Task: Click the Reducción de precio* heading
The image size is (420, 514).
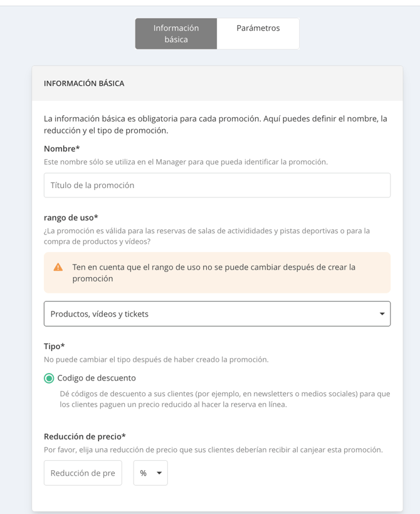Action: [85, 436]
